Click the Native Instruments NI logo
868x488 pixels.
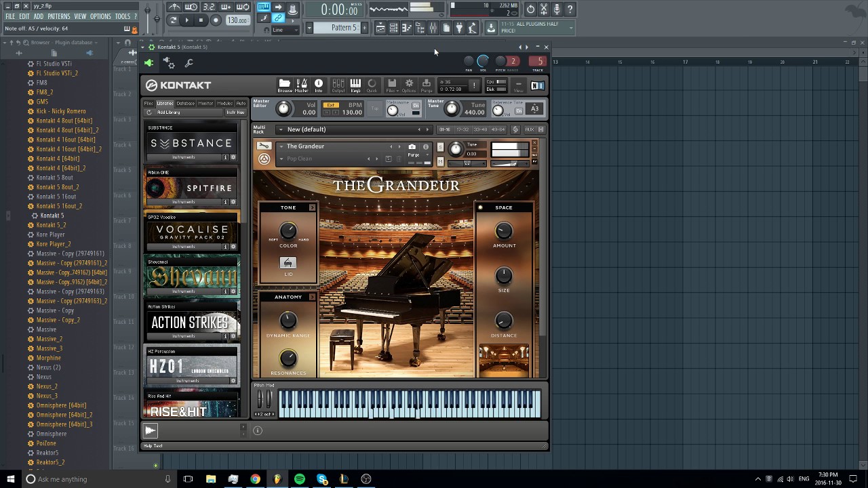tap(538, 86)
